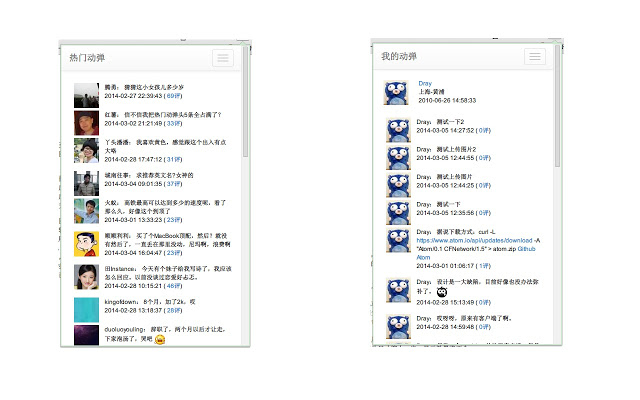This screenshot has height=400, width=640.
Task: Open 0评 link dated 2014-03-05 12:44:55
Action: tap(484, 158)
